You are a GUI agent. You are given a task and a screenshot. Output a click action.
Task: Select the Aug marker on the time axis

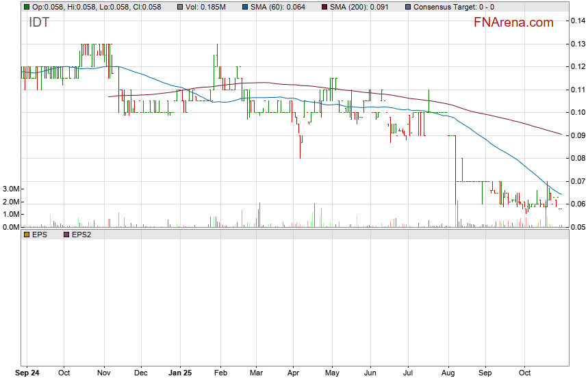pos(448,373)
